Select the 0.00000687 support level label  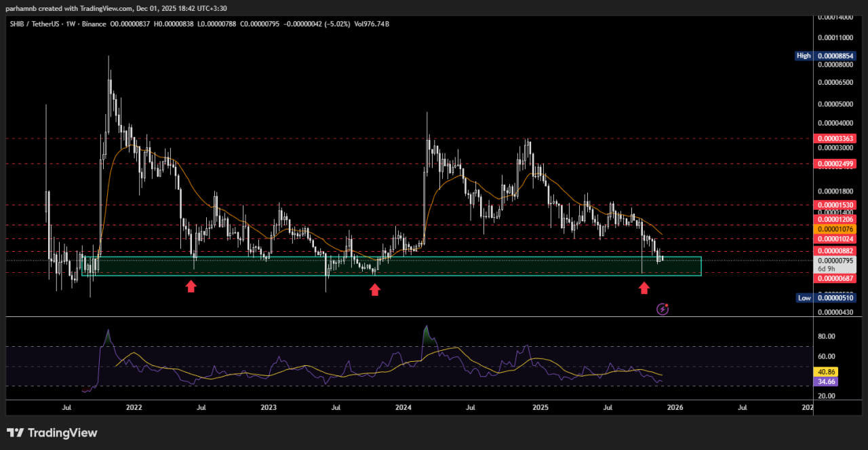click(836, 278)
